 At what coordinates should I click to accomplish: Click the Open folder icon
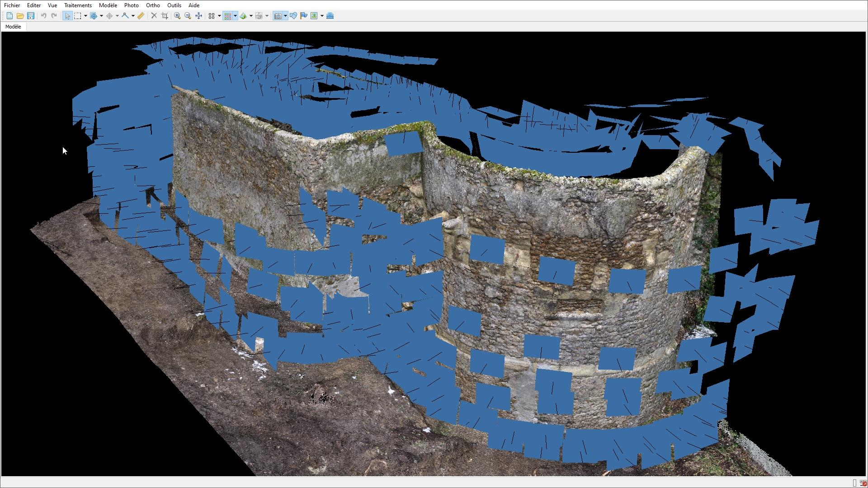[x=20, y=16]
